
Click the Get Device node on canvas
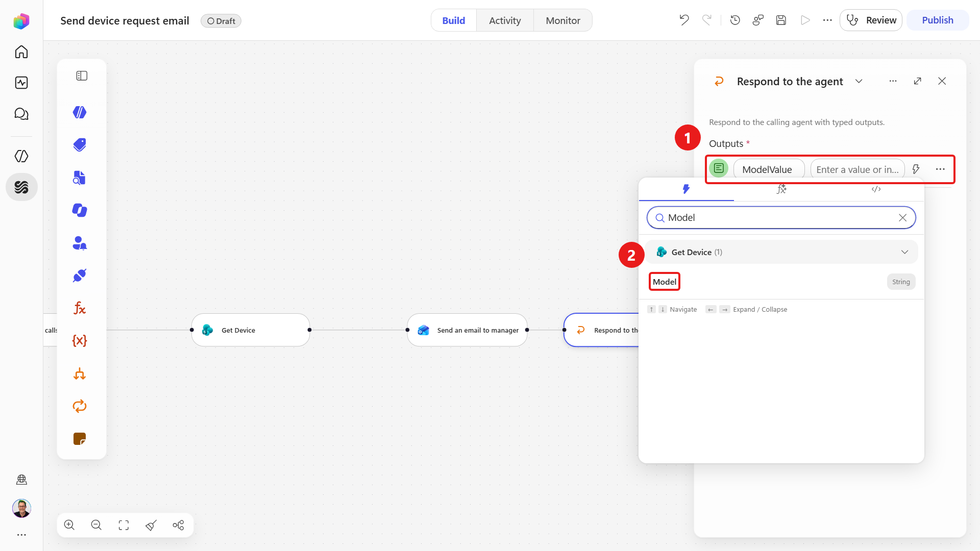point(251,330)
